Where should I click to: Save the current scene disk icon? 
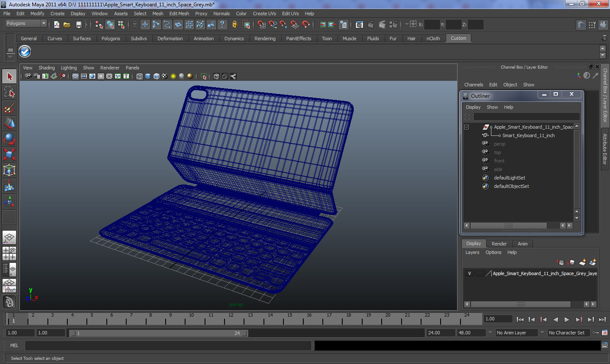click(78, 25)
